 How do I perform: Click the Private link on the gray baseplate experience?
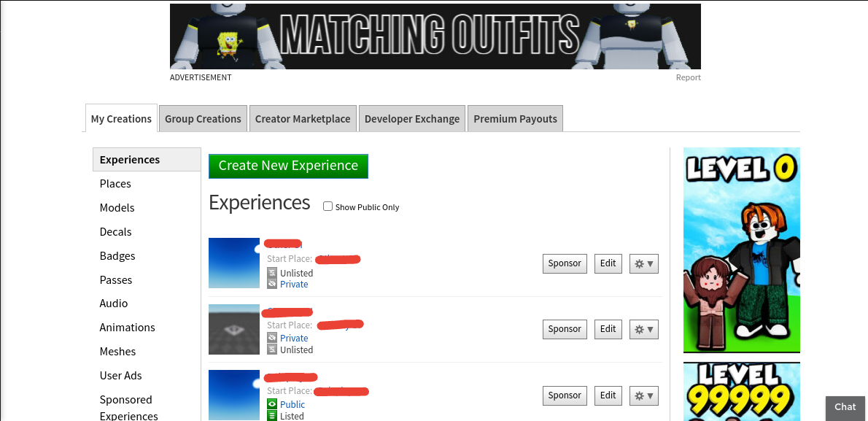pyautogui.click(x=294, y=338)
